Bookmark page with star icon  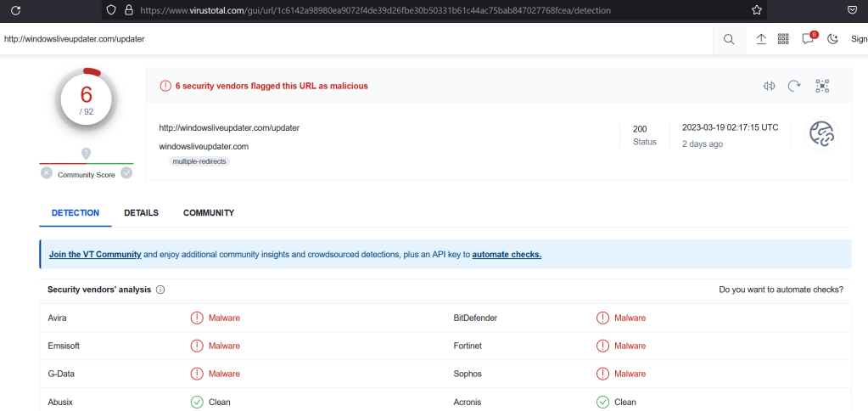tap(756, 10)
